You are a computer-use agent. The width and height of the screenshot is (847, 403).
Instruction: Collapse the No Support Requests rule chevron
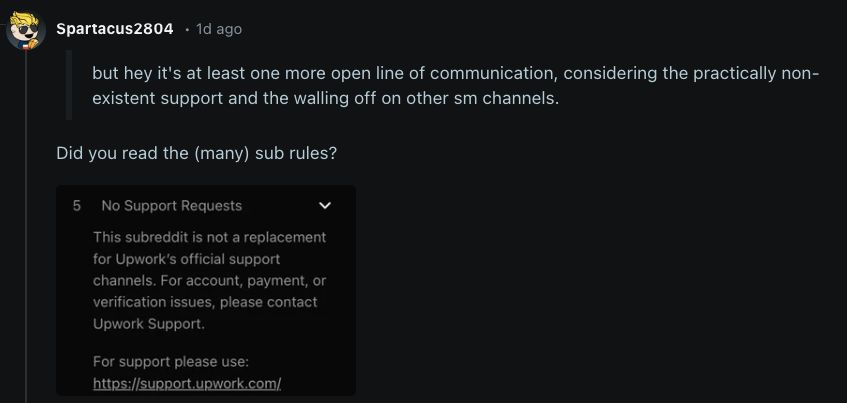click(x=324, y=206)
